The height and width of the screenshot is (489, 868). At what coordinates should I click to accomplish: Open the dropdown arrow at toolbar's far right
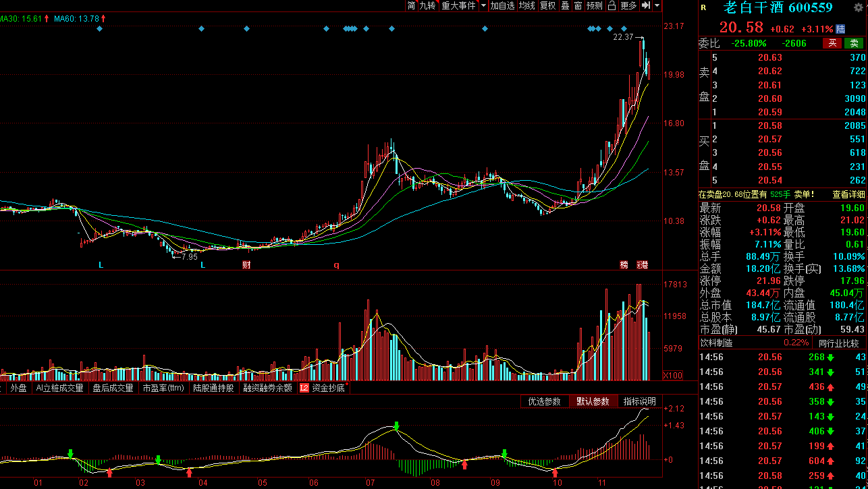(657, 5)
